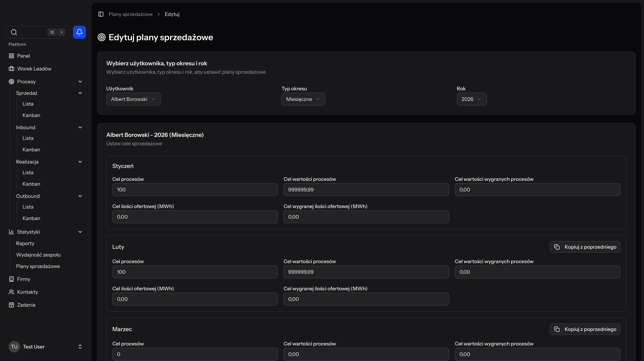The width and height of the screenshot is (644, 361).
Task: Click the Zadania calendar icon
Action: [11, 305]
